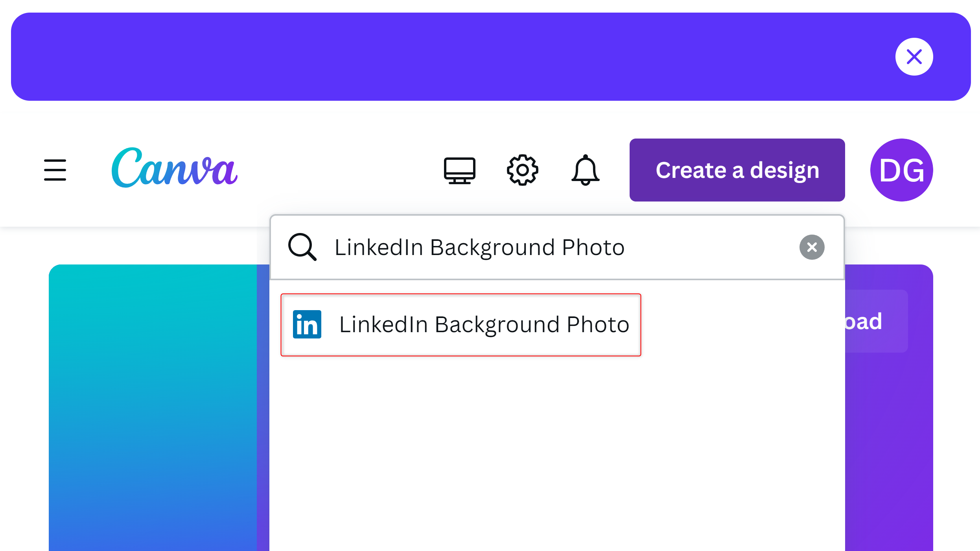Open the DG account avatar
Viewport: 980px width, 551px height.
pos(901,170)
